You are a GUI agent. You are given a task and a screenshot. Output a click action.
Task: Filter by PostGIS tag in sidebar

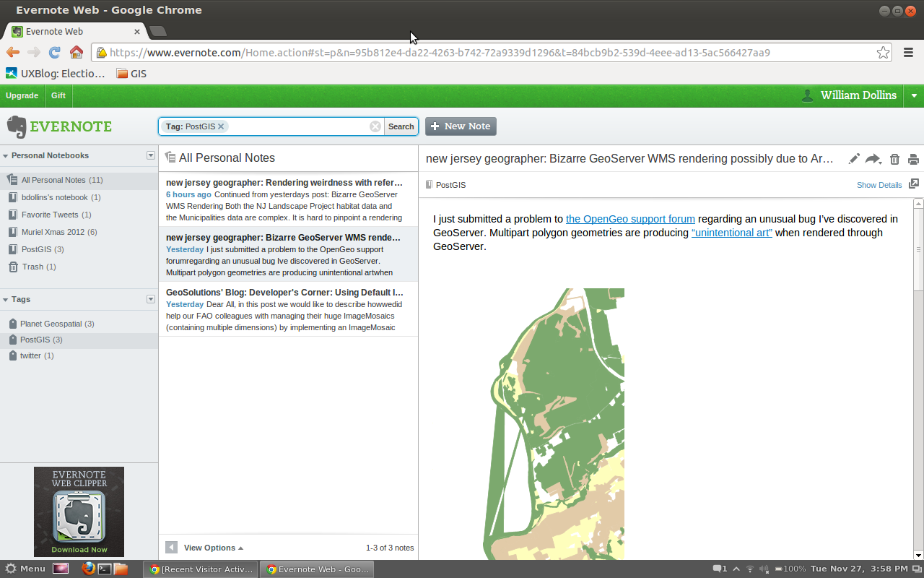click(x=79, y=340)
